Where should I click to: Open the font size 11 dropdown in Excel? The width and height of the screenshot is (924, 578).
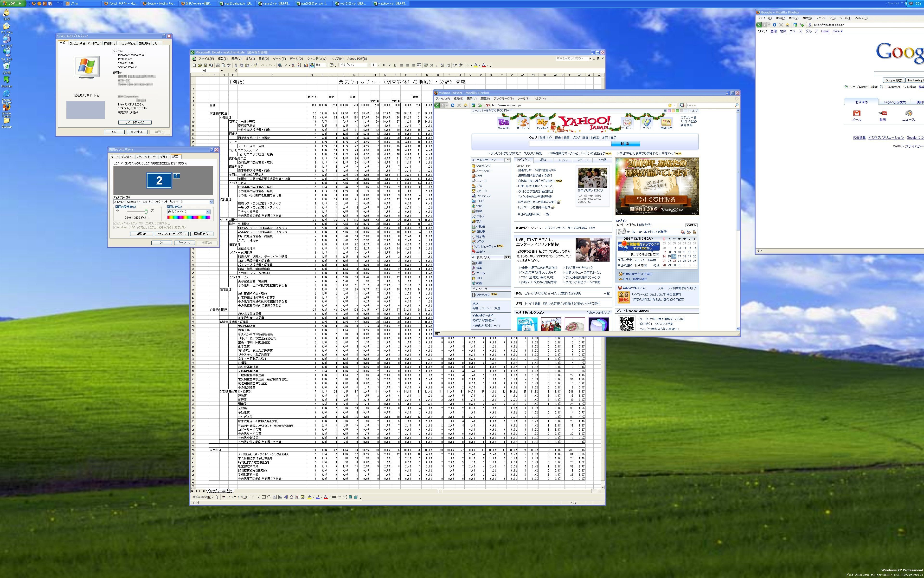(x=378, y=65)
